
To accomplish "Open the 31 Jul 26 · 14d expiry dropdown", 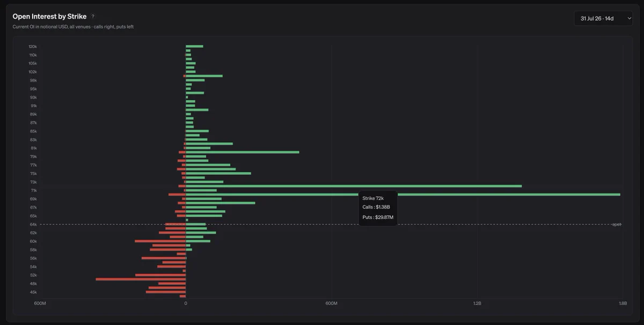I will click(x=603, y=18).
